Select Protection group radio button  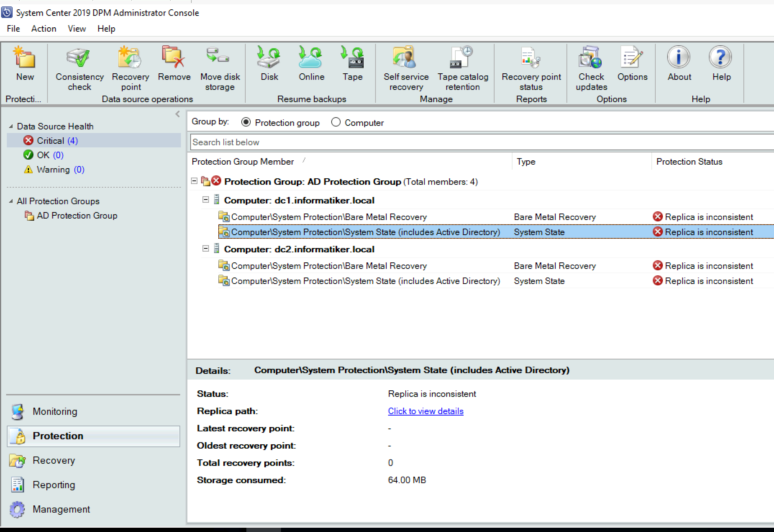[x=246, y=122]
